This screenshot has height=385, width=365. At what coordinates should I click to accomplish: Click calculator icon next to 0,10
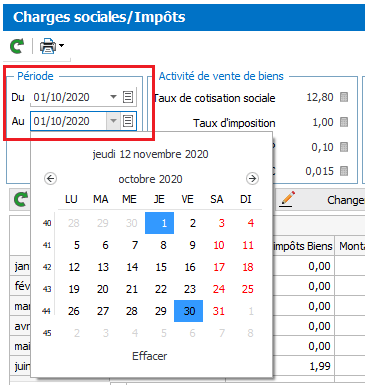[x=344, y=147]
